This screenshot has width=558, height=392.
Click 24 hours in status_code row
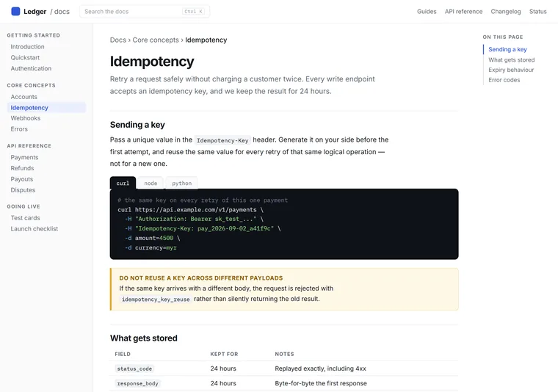(x=223, y=369)
